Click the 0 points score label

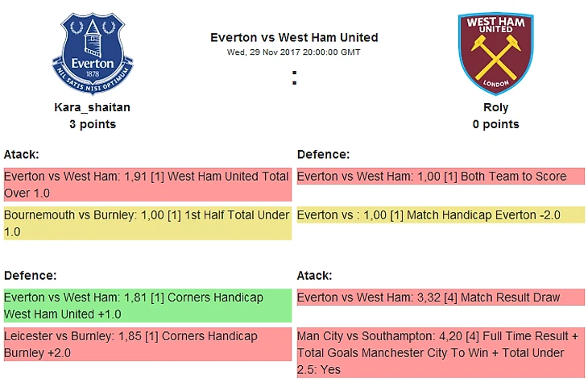[495, 124]
